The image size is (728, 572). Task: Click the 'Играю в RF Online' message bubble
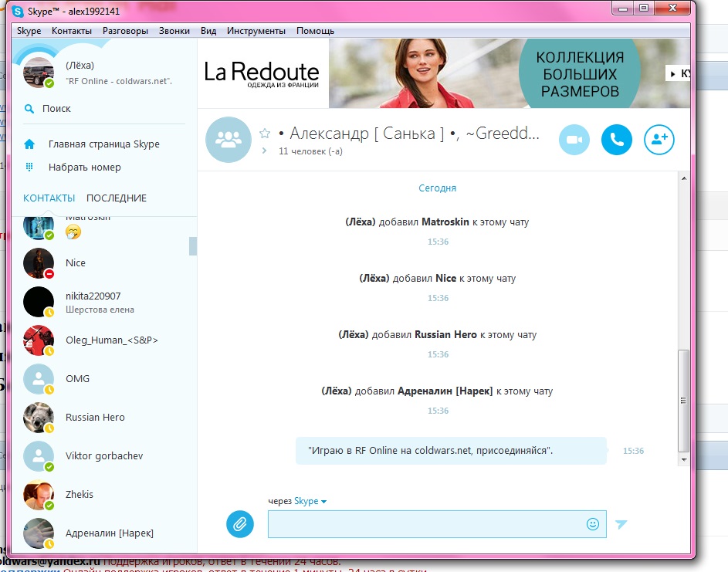click(x=451, y=450)
